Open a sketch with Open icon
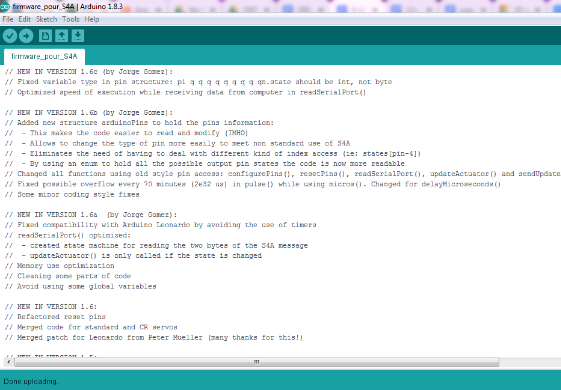Screen dimensions: 561x390 [x=62, y=36]
